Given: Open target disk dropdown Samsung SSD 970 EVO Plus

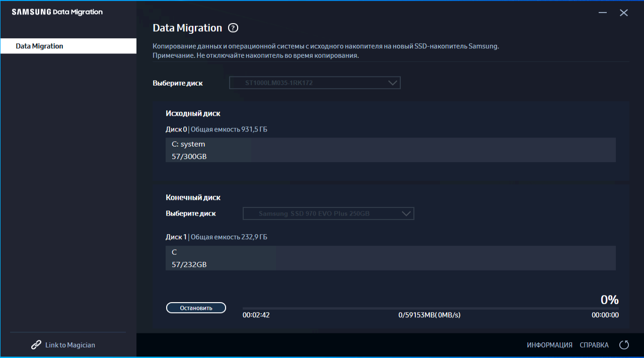Looking at the screenshot, I should point(328,213).
